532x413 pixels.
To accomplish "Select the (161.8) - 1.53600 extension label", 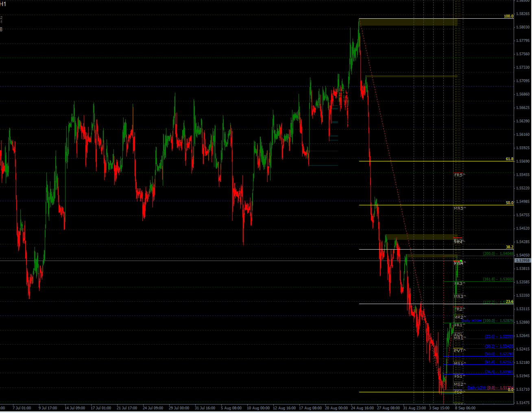I will click(x=498, y=279).
